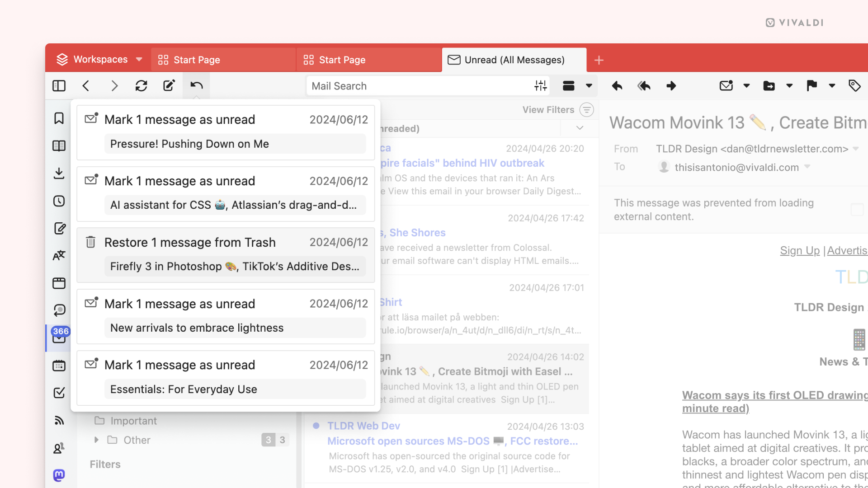Expand the threaded messages section
Screen dimensions: 868x488
[x=578, y=128]
